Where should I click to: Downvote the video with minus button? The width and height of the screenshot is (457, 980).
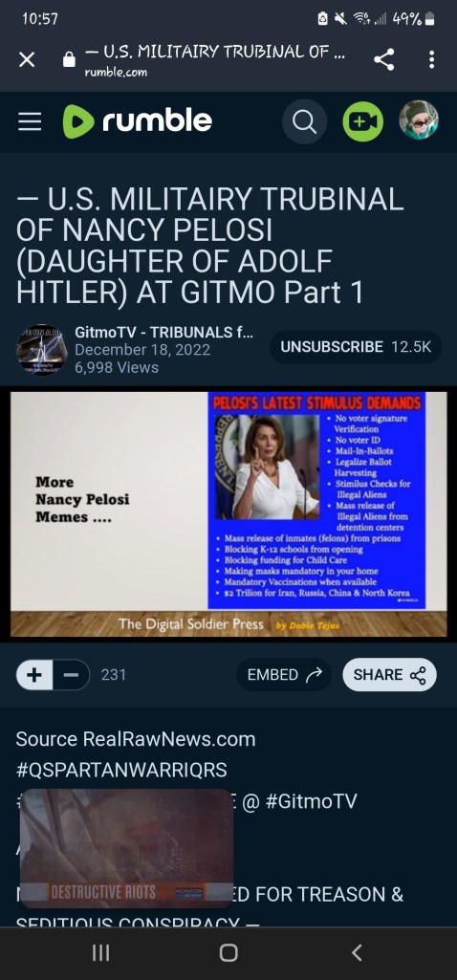[x=72, y=675]
